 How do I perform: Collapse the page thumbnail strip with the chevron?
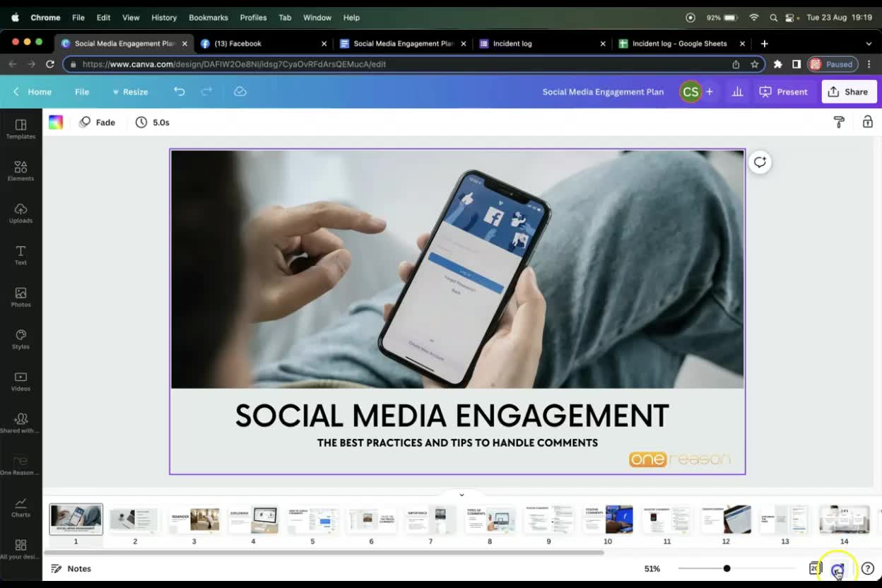[461, 494]
